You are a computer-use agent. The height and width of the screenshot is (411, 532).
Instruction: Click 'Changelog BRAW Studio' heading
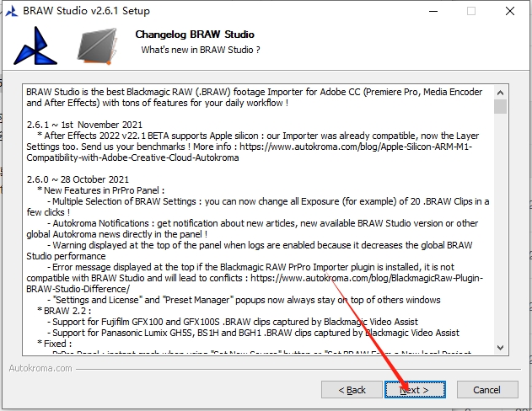195,35
